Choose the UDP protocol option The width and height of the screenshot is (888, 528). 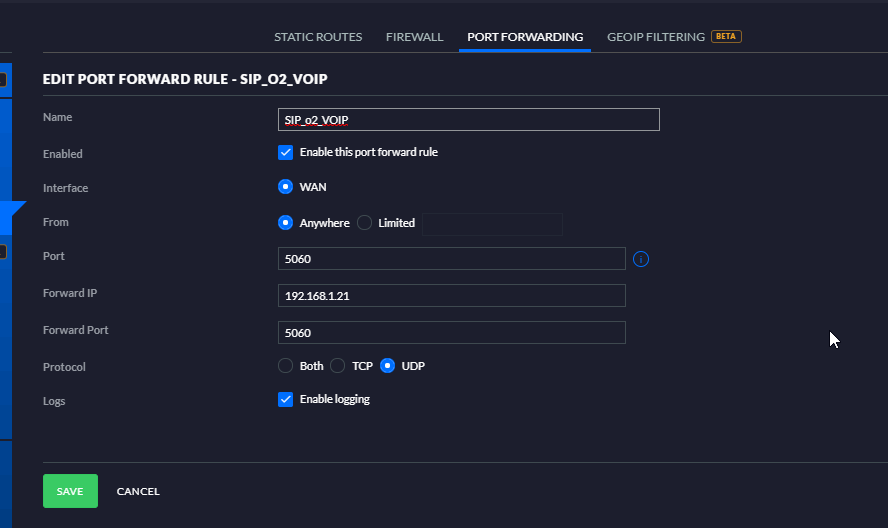click(388, 366)
